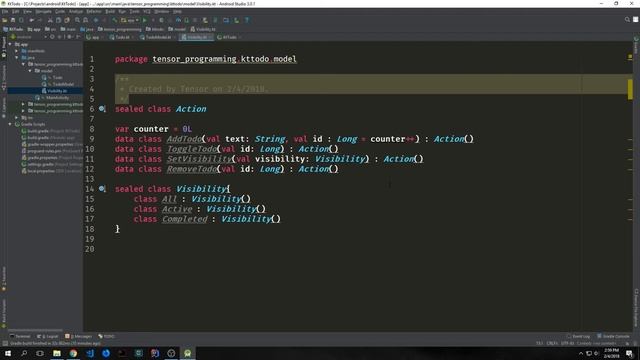This screenshot has width=640, height=360.
Task: Open the Terminal tool window
Action: point(20,336)
